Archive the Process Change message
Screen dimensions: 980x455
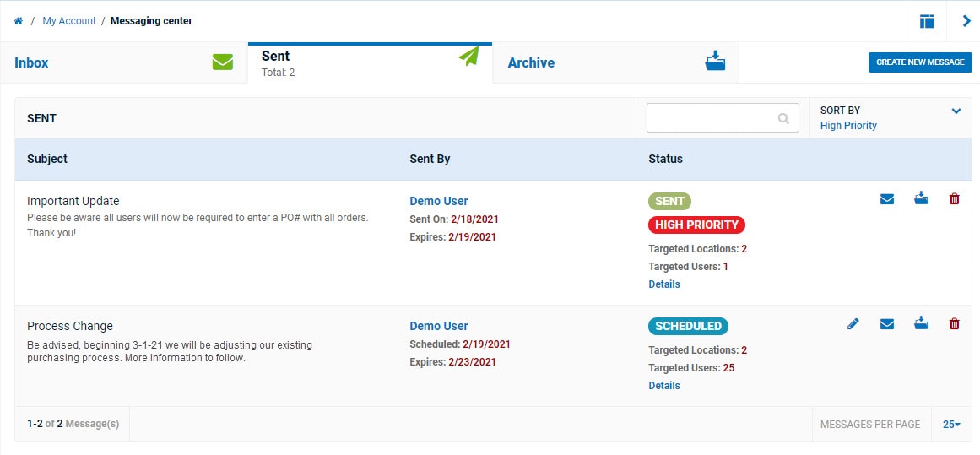pos(921,324)
